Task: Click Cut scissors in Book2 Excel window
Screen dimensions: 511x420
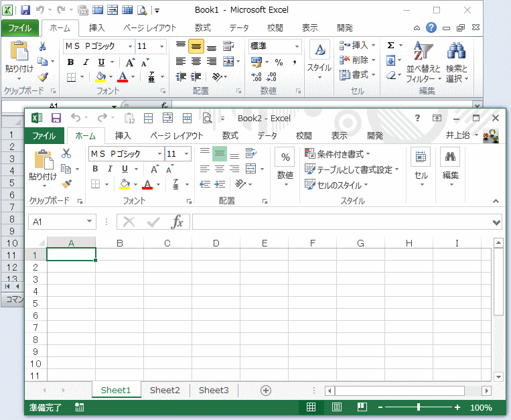Action: (x=66, y=153)
